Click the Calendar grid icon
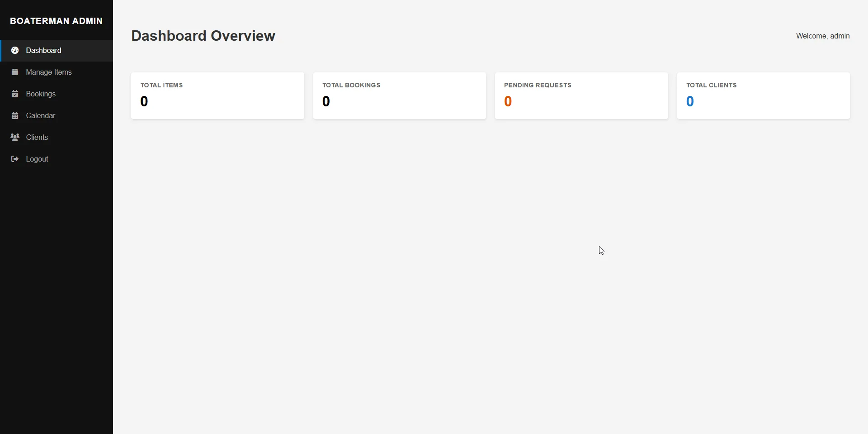The width and height of the screenshot is (868, 434). tap(15, 115)
